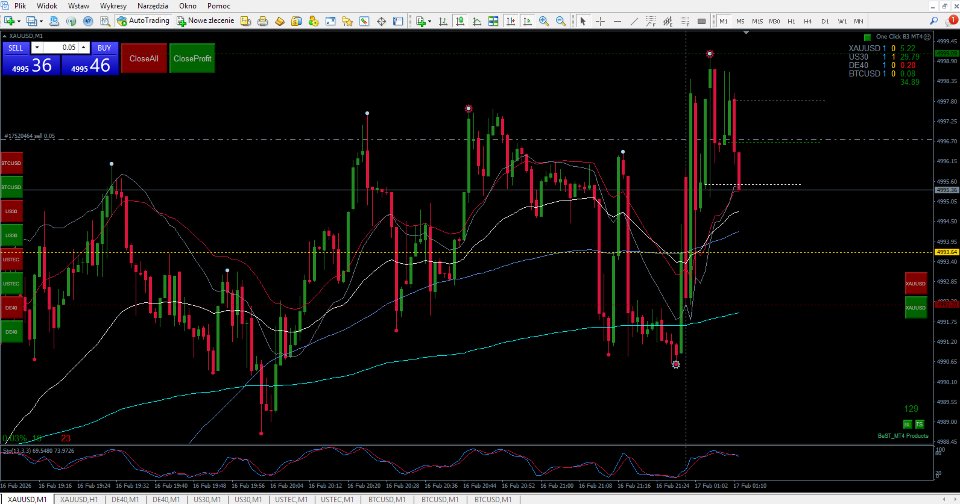
Task: Open the Pomoc menu
Action: [219, 6]
